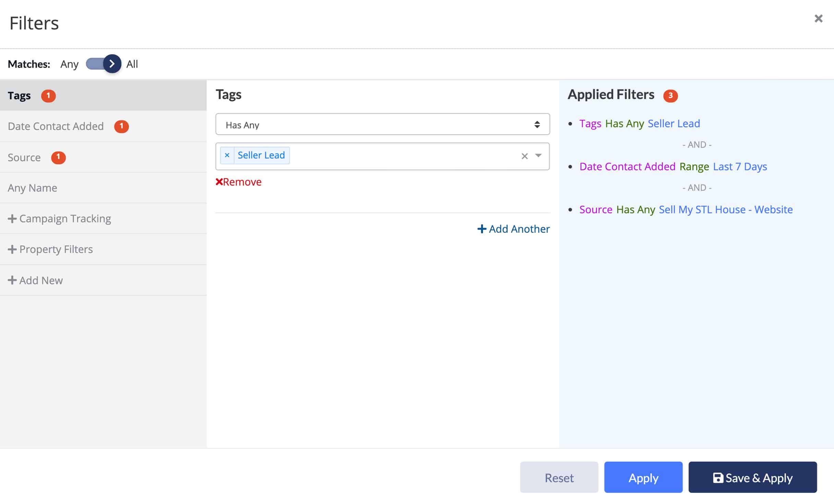The width and height of the screenshot is (834, 504).
Task: Click the X icon next to Seller Lead
Action: 227,155
